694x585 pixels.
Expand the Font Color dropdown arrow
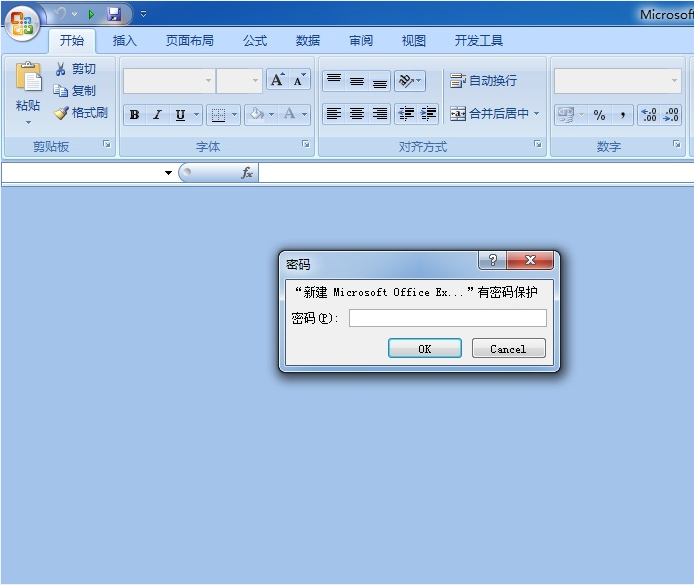point(305,115)
